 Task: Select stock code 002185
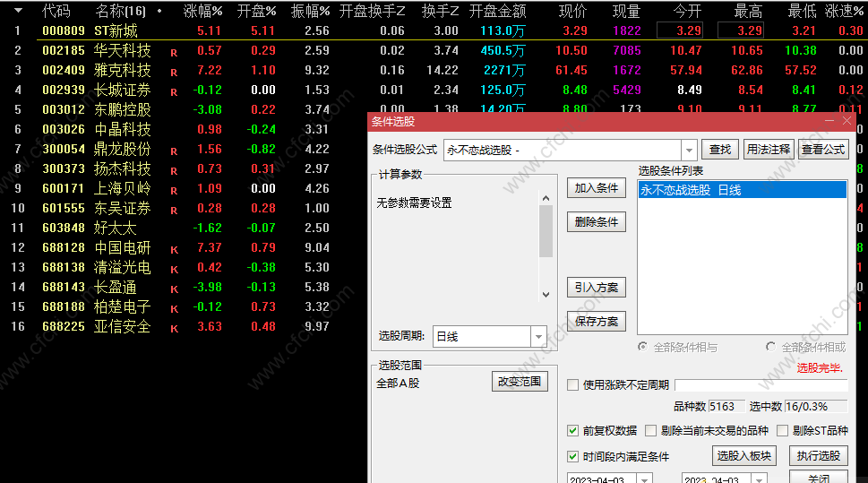pos(64,50)
